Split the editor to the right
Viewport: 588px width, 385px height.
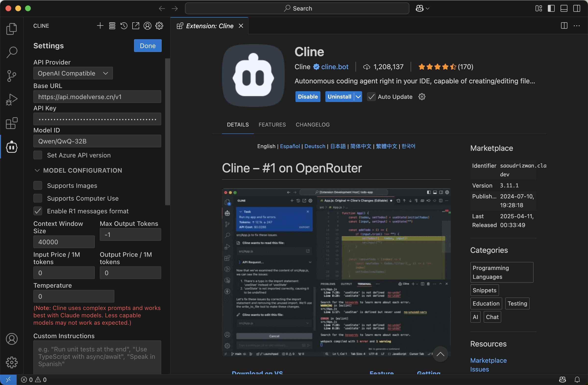pos(564,26)
